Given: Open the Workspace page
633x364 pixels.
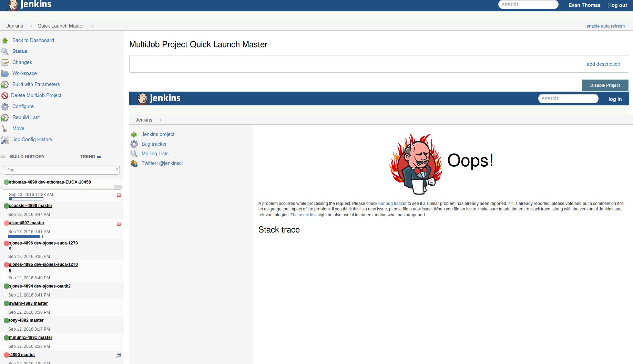Looking at the screenshot, I should click(x=24, y=73).
